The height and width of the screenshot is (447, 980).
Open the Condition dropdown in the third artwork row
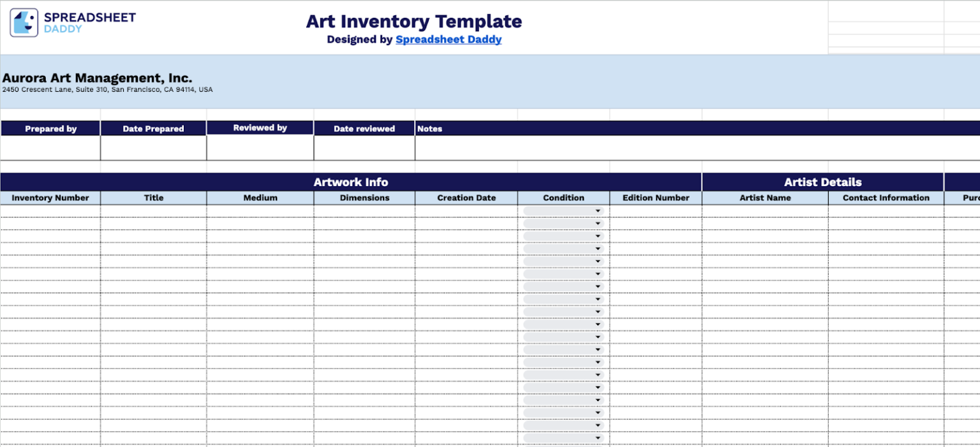(598, 235)
